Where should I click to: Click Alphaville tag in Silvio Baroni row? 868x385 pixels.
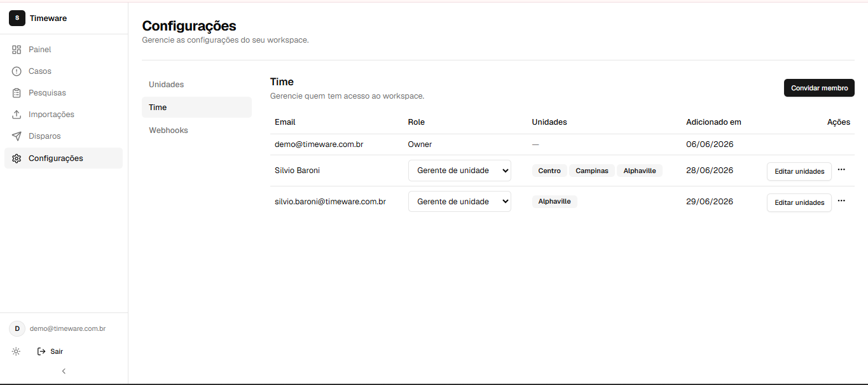click(x=640, y=171)
